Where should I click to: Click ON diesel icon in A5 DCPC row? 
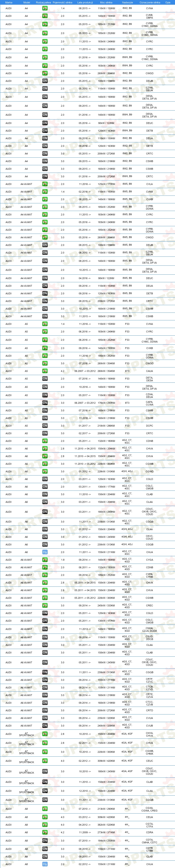pyautogui.click(x=45, y=425)
